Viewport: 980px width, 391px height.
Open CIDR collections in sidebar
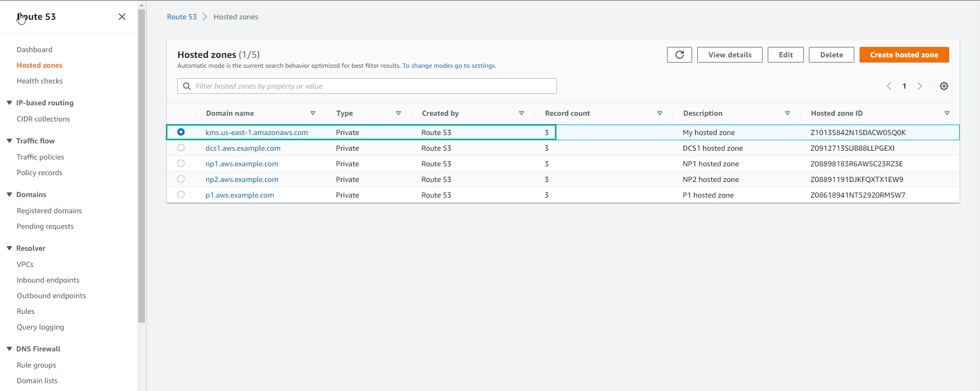(43, 119)
